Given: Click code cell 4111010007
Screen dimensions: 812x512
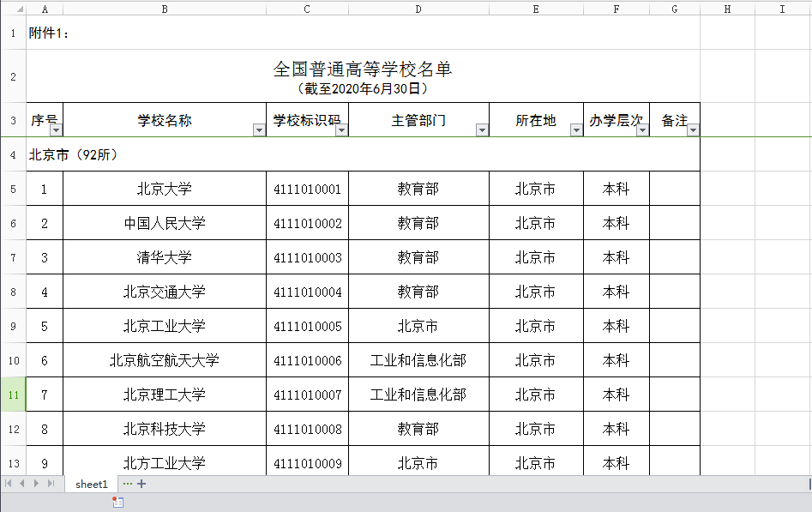Looking at the screenshot, I should 307,395.
